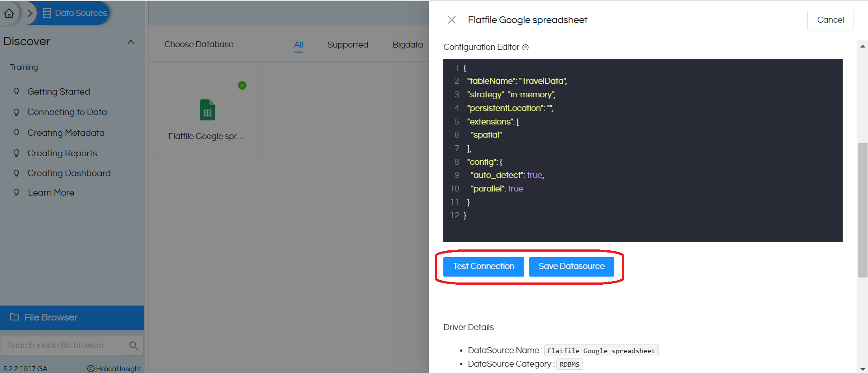The width and height of the screenshot is (868, 373).
Task: Click the Cancel button
Action: coord(830,20)
